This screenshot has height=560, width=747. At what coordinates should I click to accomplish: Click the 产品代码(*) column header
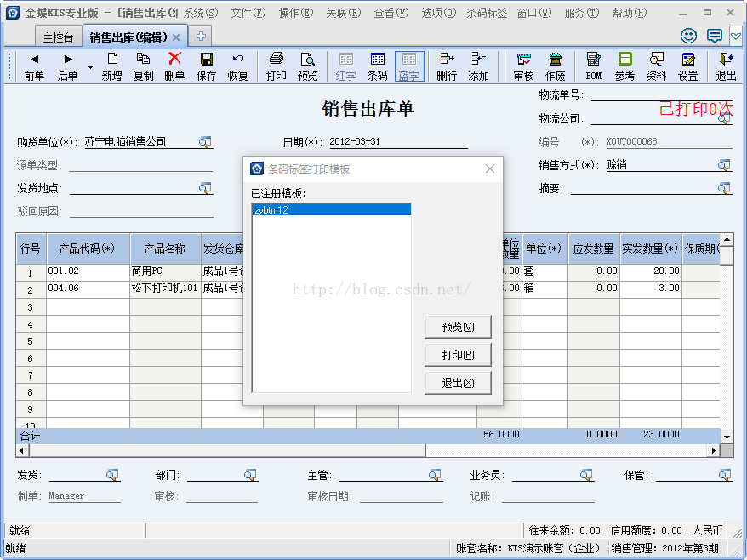tap(88, 249)
